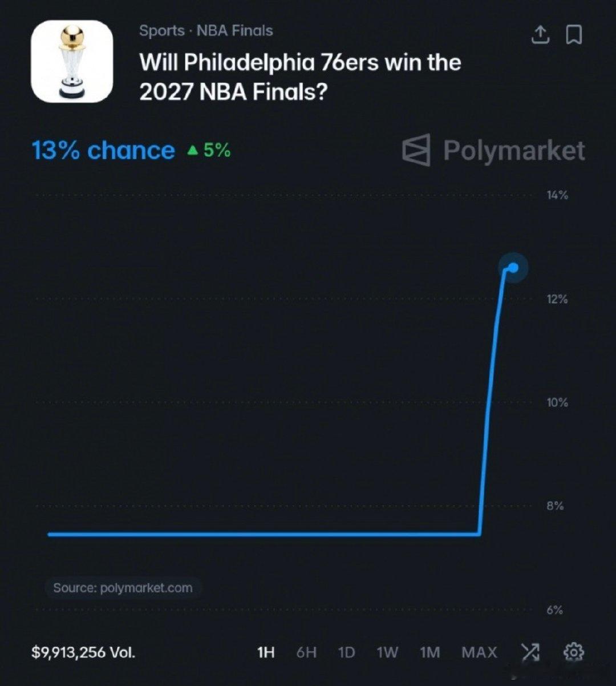Click the $9,913,256 Vol. label

pos(83,652)
